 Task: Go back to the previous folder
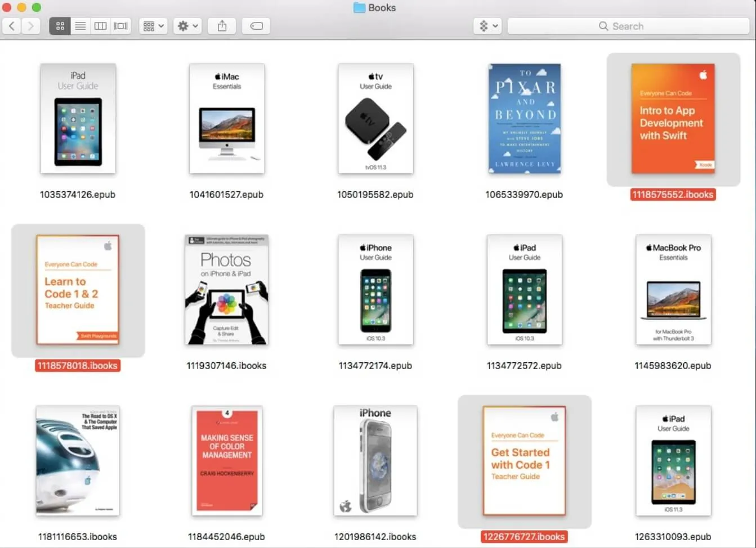[12, 26]
